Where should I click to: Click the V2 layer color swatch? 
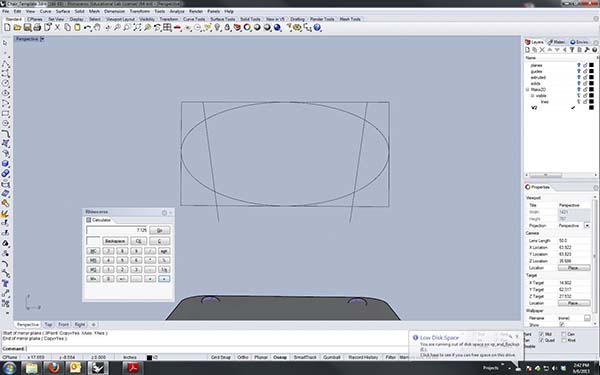click(x=591, y=108)
